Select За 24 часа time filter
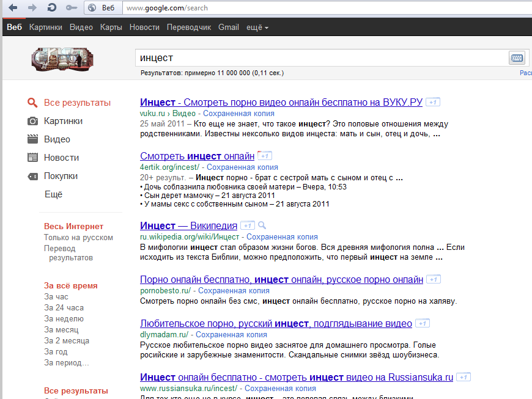Image resolution: width=532 pixels, height=399 pixels. click(x=64, y=307)
